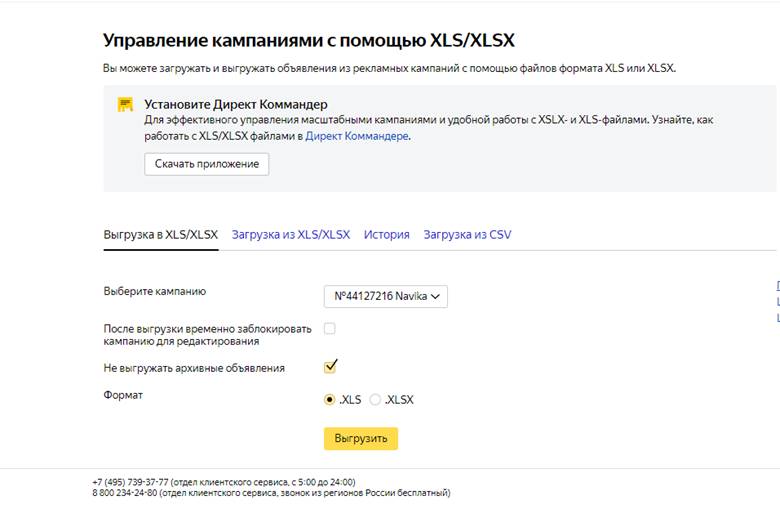Click phone number 8 800 234-24-80

[x=124, y=493]
